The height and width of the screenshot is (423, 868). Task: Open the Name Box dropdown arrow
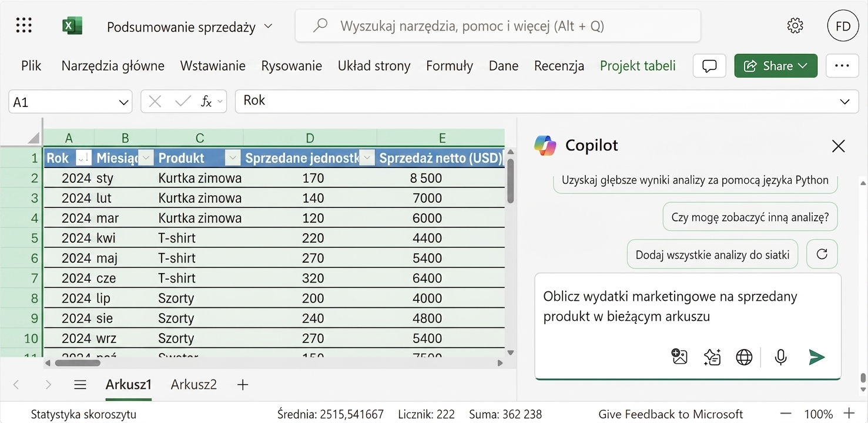coord(123,102)
